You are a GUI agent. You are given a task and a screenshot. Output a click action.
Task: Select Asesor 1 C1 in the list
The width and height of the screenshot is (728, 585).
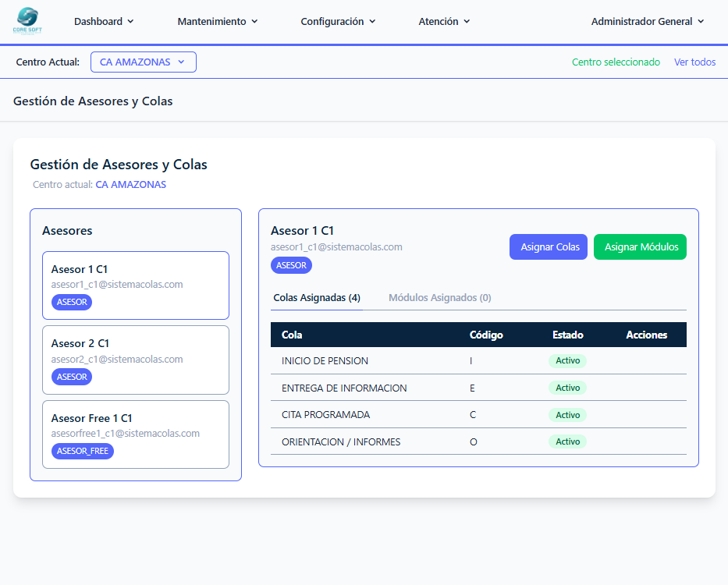(135, 285)
